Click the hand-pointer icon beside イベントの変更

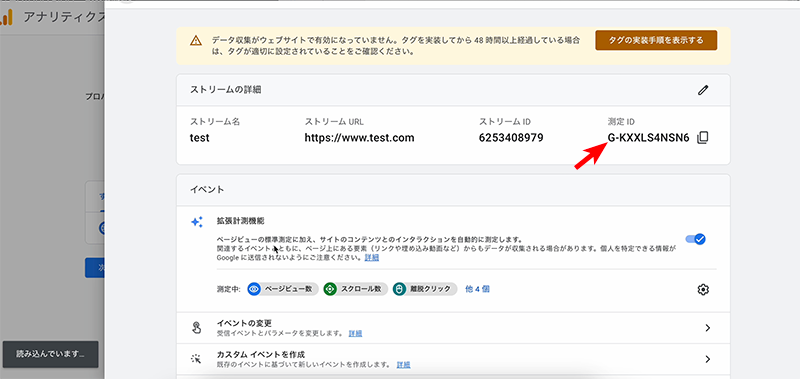click(197, 327)
